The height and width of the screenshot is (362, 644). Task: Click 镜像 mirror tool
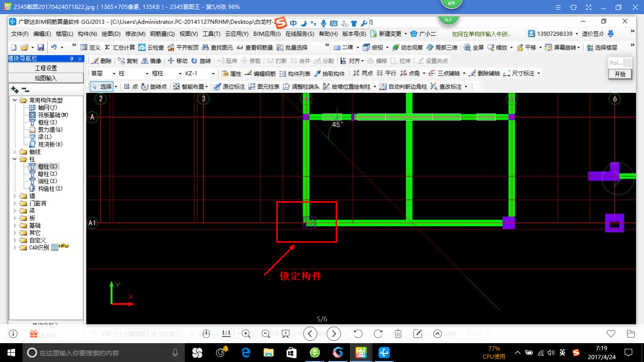coord(151,61)
